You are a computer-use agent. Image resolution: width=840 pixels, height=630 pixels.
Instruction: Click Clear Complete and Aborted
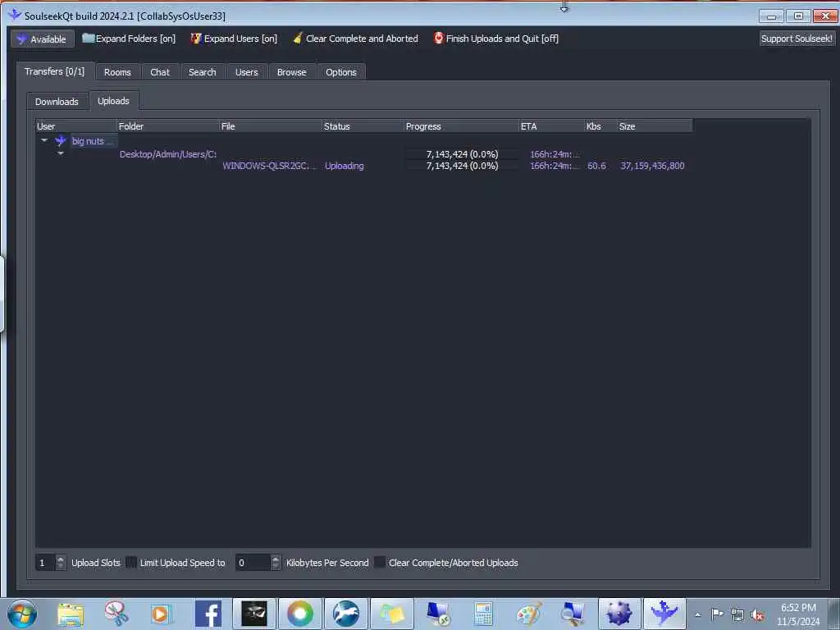[355, 39]
